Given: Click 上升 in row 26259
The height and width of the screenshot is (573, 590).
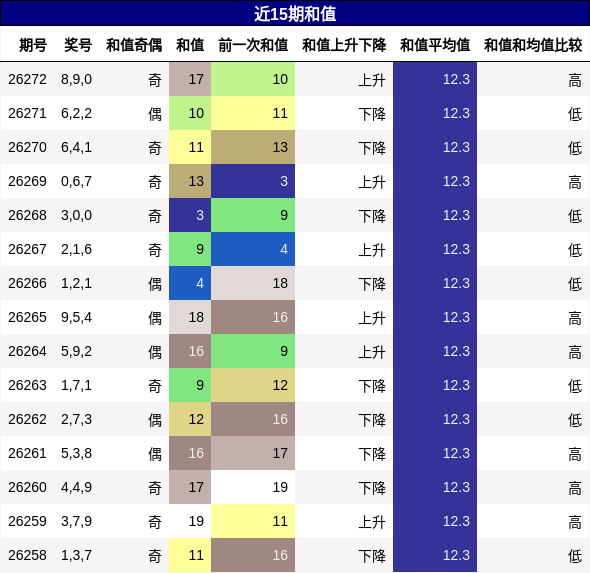Looking at the screenshot, I should 372,521.
